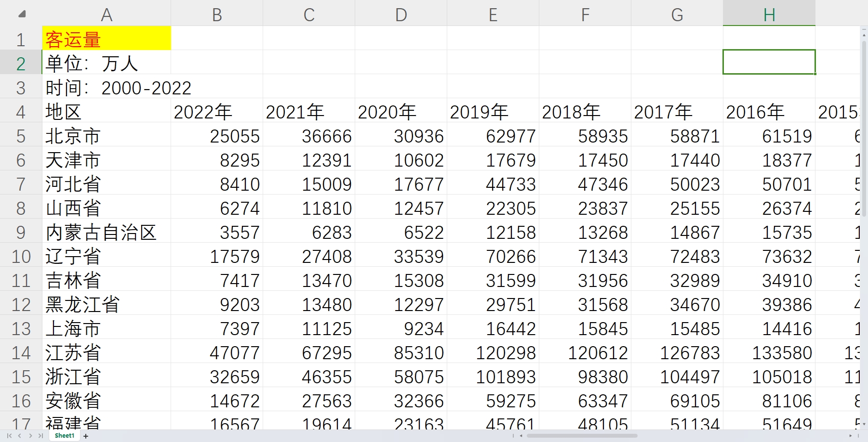Screen dimensions: 868x442
Task: Click the Select All corner triangle
Action: 22,14
